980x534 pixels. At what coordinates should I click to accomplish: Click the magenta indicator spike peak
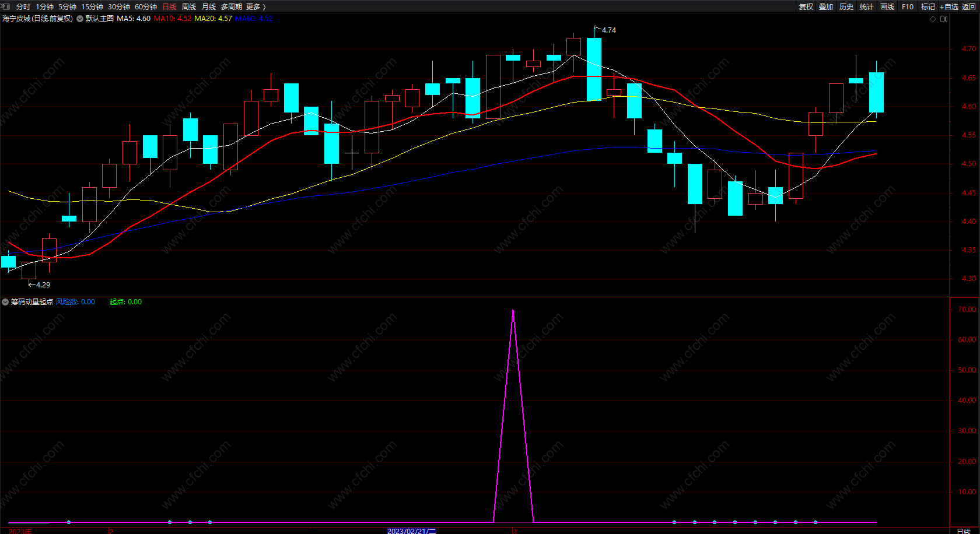[513, 311]
